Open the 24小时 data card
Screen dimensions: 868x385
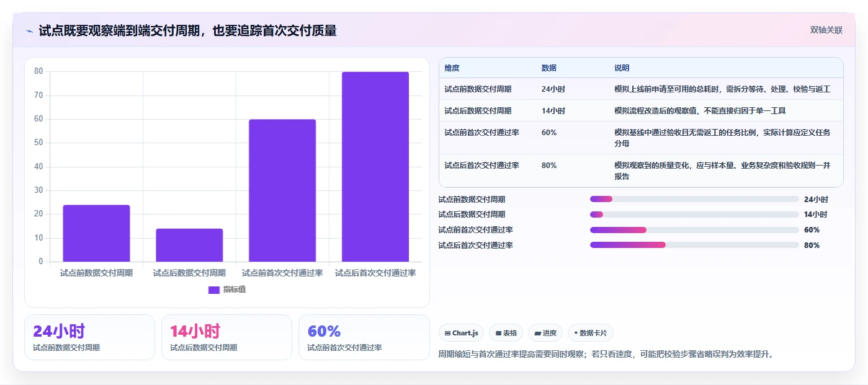click(89, 337)
